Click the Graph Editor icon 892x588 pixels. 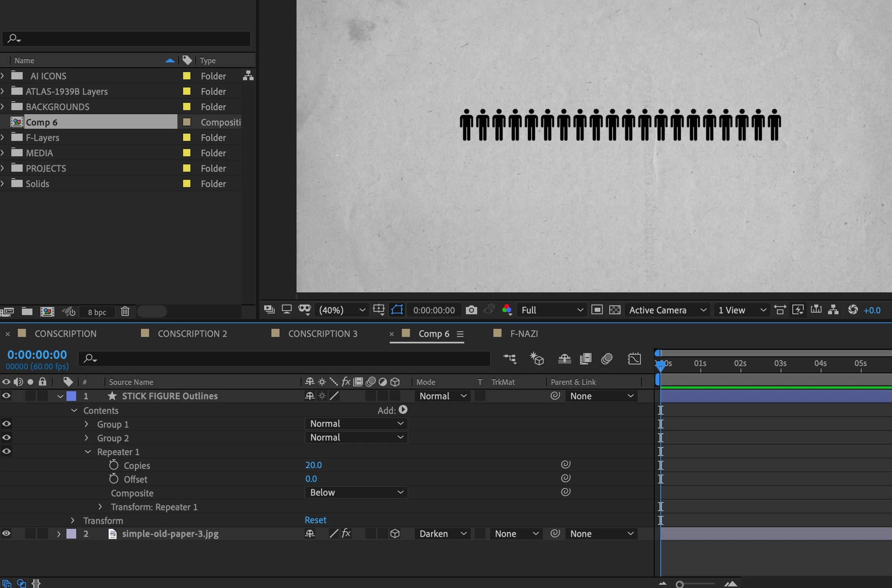(634, 359)
